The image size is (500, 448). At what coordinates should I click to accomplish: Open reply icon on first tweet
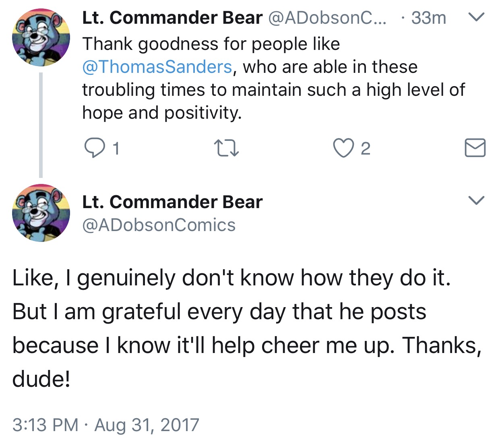[x=94, y=148]
